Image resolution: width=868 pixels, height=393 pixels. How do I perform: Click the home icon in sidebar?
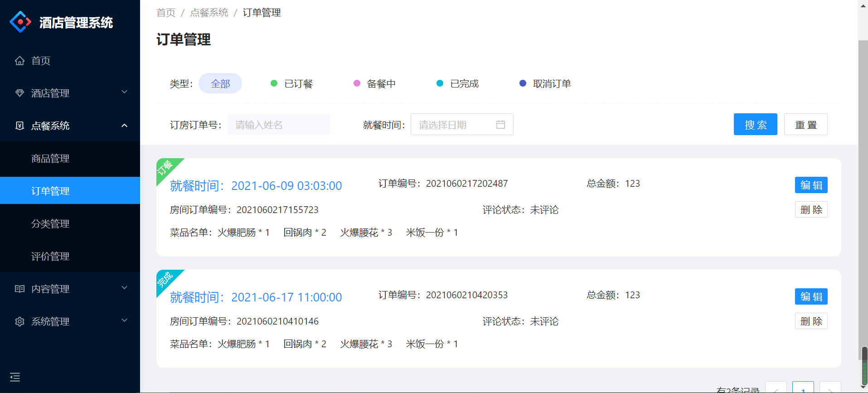pyautogui.click(x=19, y=61)
